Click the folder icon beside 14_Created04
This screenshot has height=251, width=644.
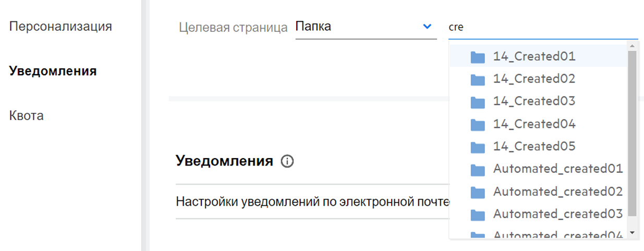click(478, 125)
